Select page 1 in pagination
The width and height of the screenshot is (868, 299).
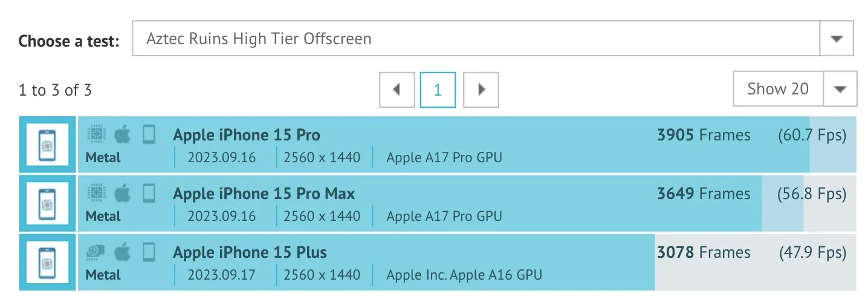coord(438,90)
